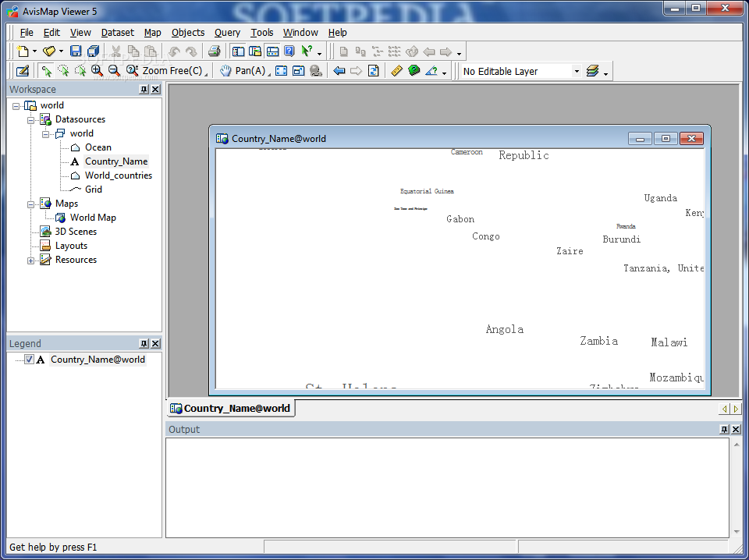This screenshot has width=749, height=560.
Task: Click the Layer Control stack icon
Action: pyautogui.click(x=592, y=71)
